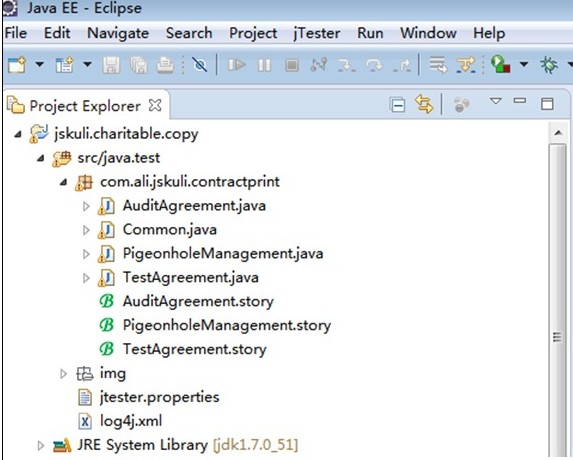The image size is (573, 460).
Task: Expand Common.java node
Action: point(86,230)
